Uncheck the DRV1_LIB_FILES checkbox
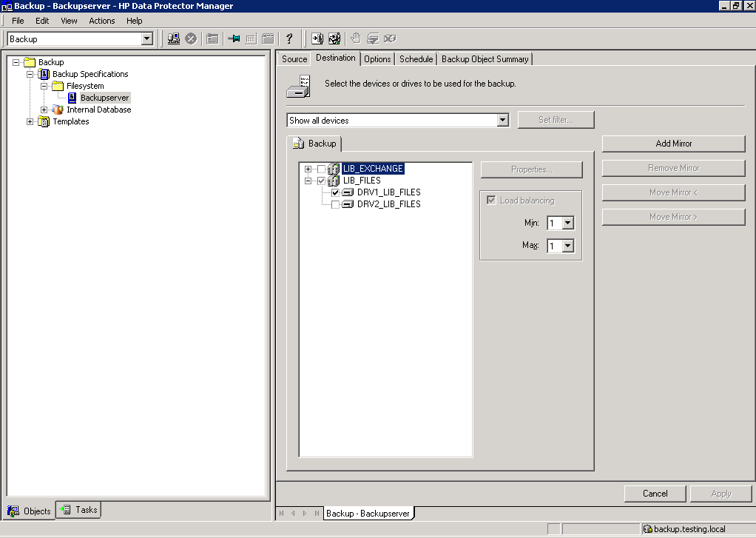The width and height of the screenshot is (756, 538). [x=335, y=192]
